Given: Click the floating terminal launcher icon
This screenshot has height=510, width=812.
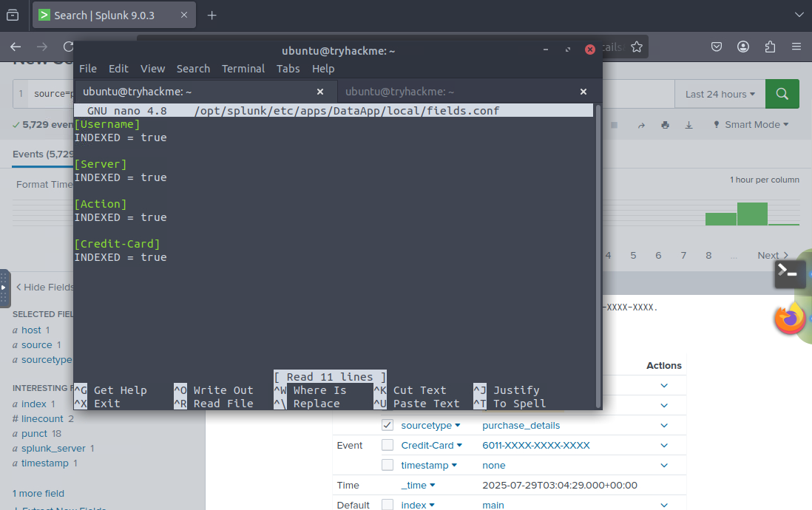Looking at the screenshot, I should [790, 273].
